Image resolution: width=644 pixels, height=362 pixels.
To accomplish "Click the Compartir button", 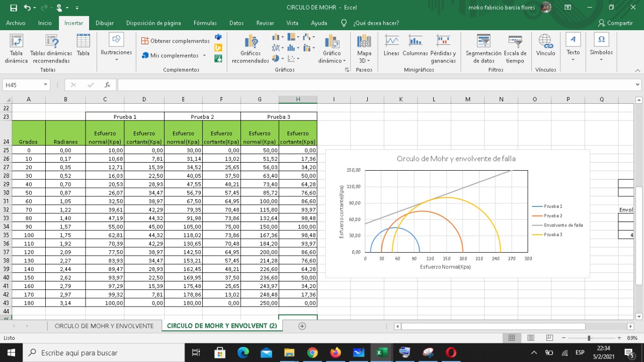I will (x=615, y=23).
